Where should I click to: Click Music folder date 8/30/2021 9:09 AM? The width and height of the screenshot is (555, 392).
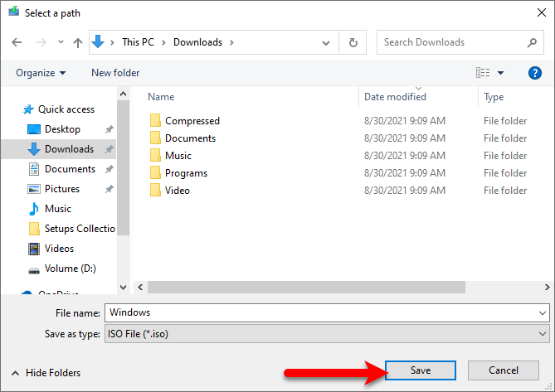(405, 156)
